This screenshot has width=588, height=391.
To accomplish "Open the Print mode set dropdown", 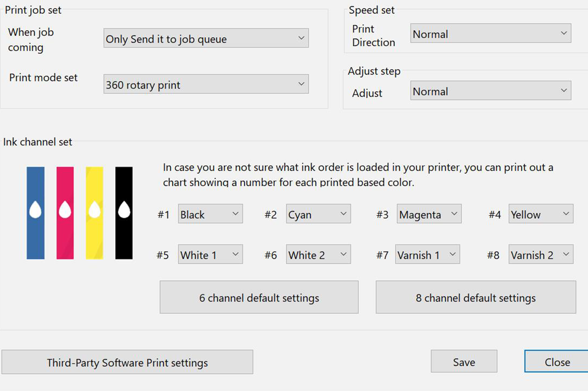I will click(206, 84).
